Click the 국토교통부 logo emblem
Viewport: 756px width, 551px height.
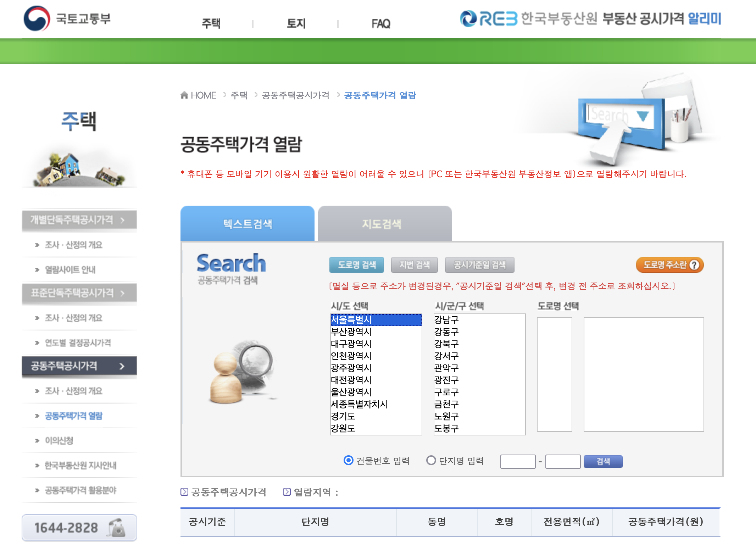click(37, 18)
